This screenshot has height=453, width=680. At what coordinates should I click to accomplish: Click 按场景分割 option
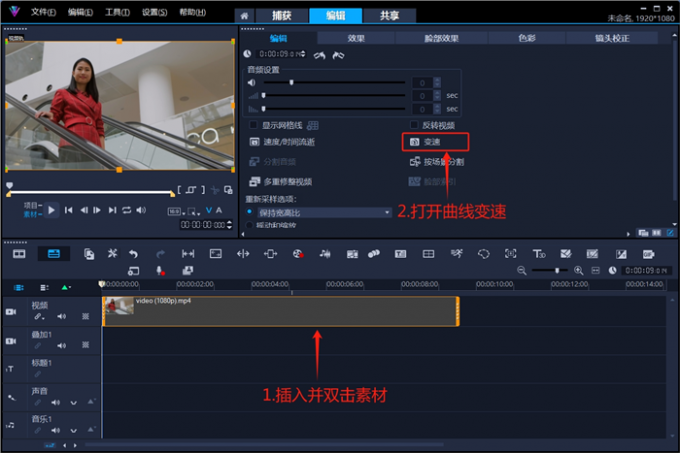(x=437, y=162)
